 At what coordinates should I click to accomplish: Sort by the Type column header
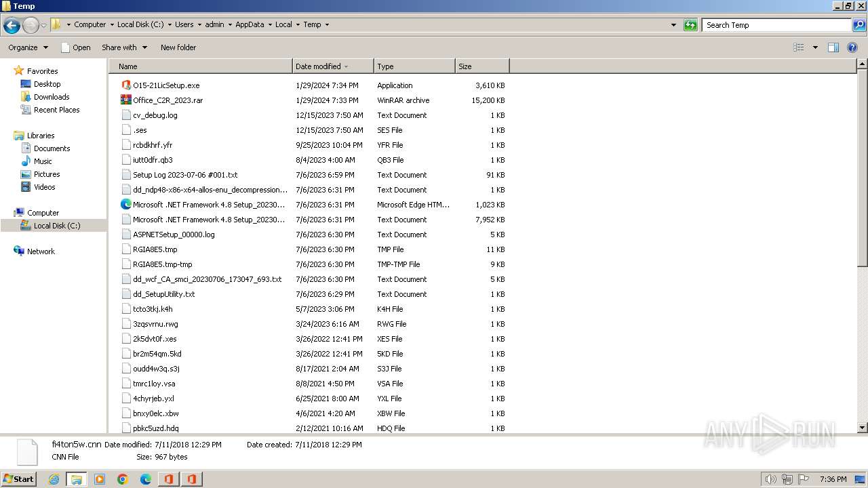tap(414, 66)
